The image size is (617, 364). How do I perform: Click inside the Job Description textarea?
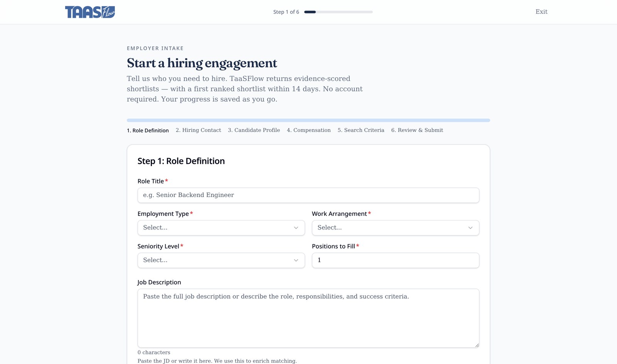[x=308, y=318]
